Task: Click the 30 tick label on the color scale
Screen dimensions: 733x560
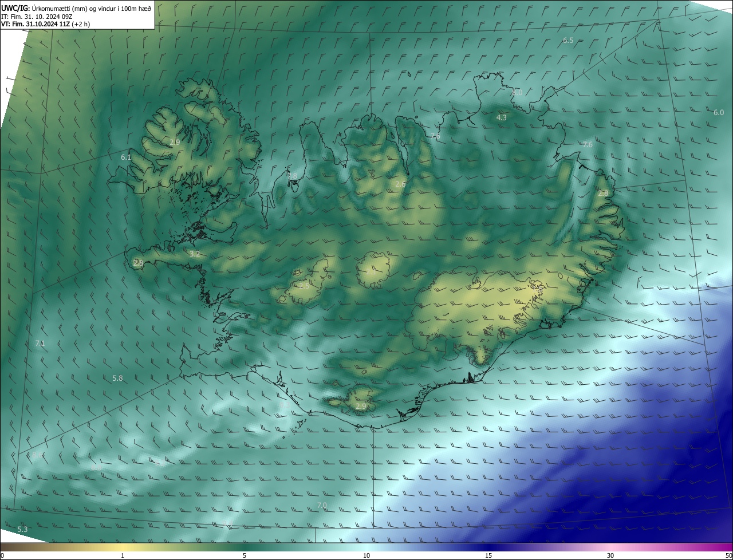Action: (x=610, y=555)
